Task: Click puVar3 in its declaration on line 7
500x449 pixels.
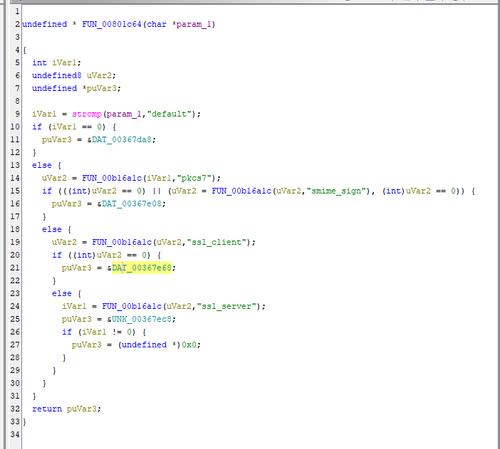Action: tap(102, 88)
